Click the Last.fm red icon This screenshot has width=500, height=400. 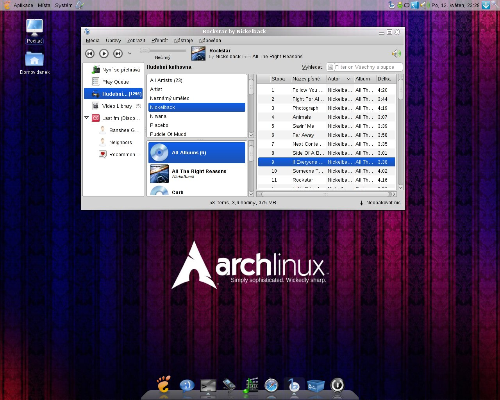(x=96, y=118)
